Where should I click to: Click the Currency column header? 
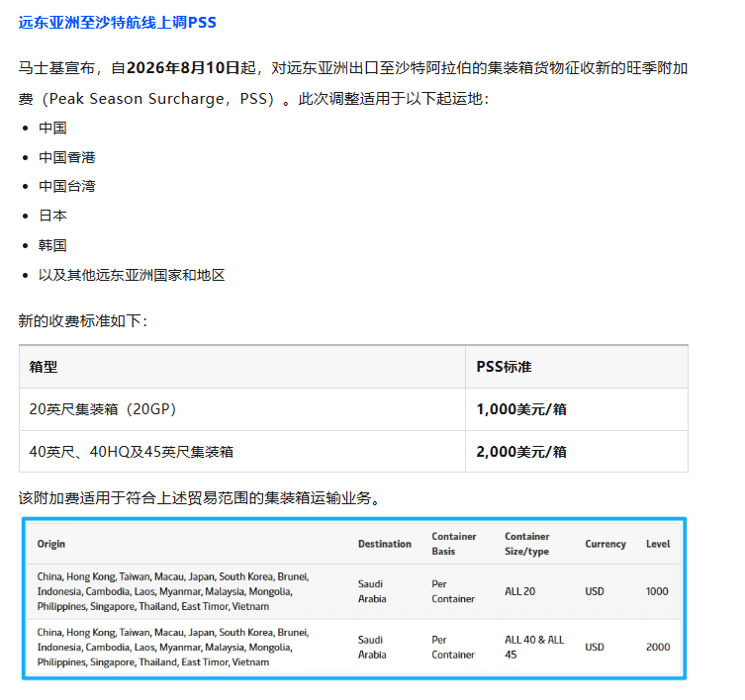605,544
